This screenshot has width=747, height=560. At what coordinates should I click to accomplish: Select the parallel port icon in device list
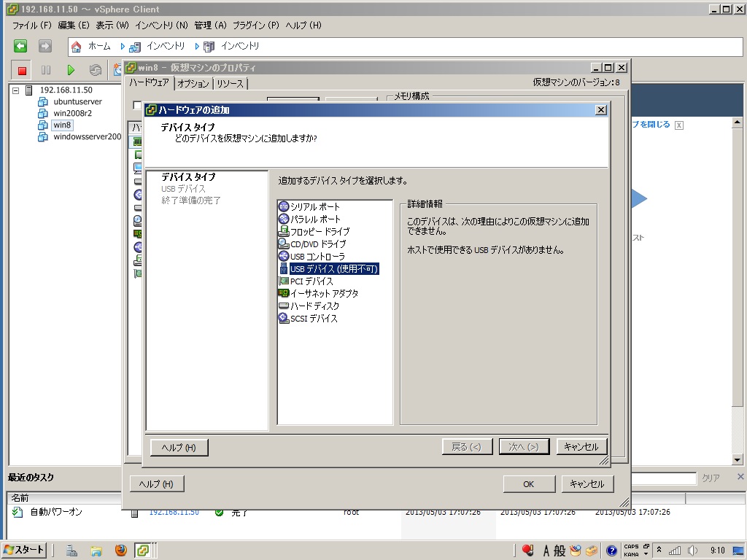[x=284, y=219]
